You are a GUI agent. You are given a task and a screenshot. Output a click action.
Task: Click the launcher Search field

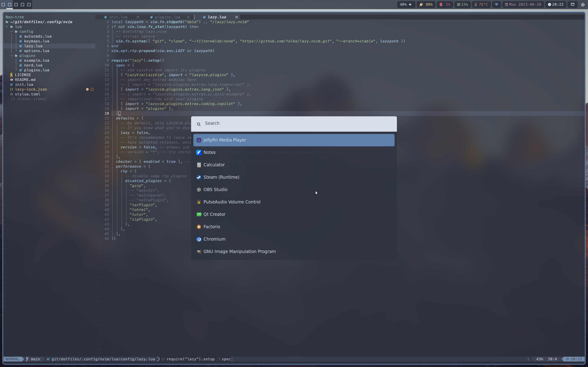pyautogui.click(x=294, y=124)
